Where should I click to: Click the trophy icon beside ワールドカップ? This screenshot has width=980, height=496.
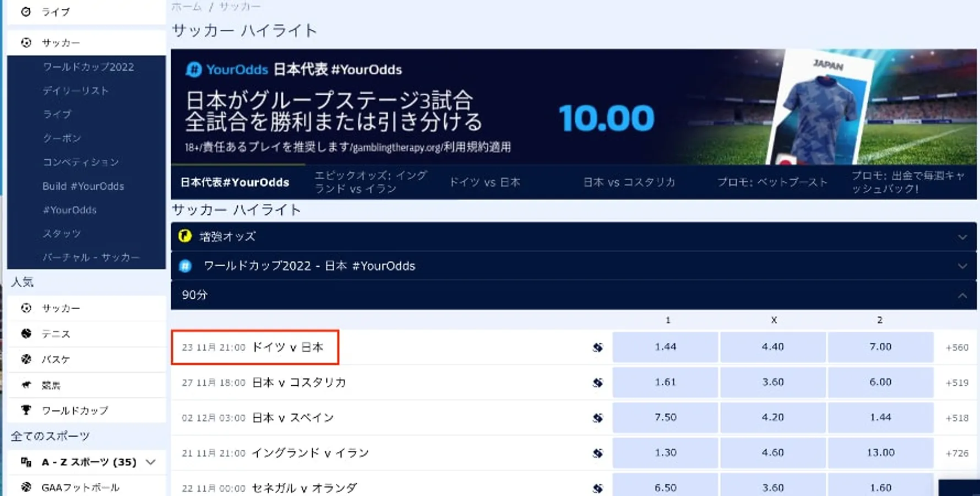pos(26,410)
